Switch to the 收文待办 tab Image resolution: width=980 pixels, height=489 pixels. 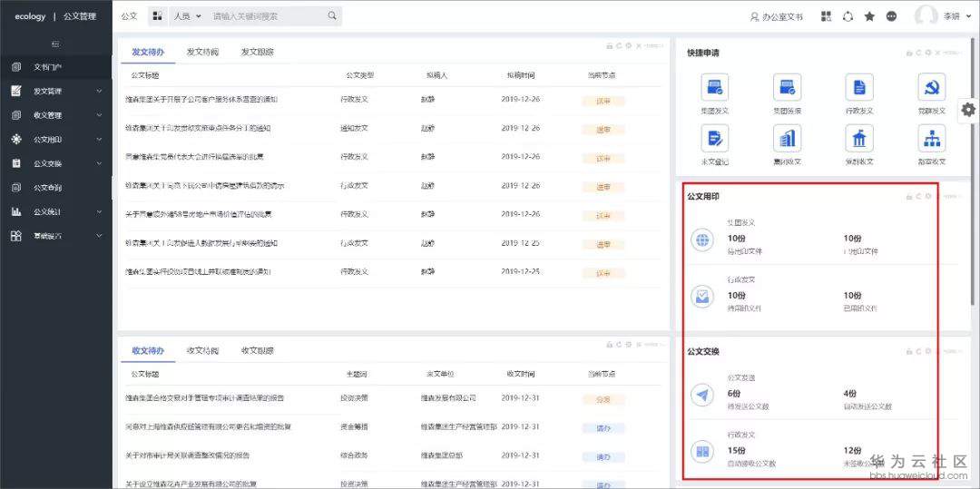click(x=148, y=351)
